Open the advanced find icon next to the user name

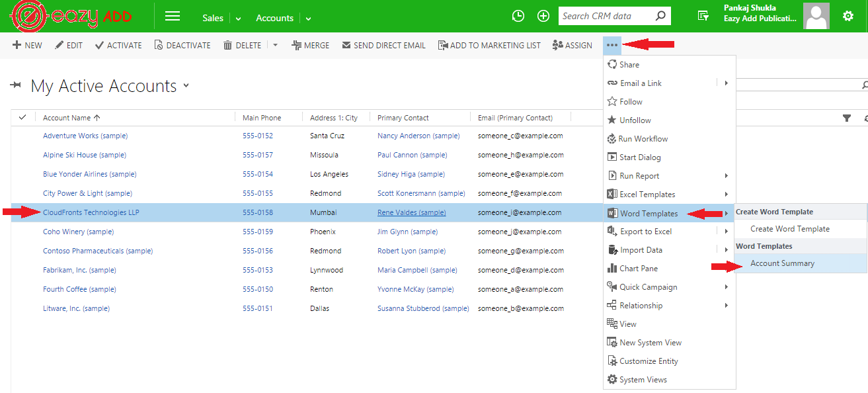(x=703, y=17)
